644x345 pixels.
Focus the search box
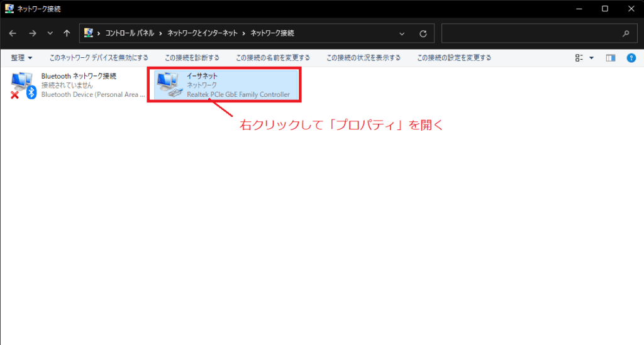pos(539,33)
